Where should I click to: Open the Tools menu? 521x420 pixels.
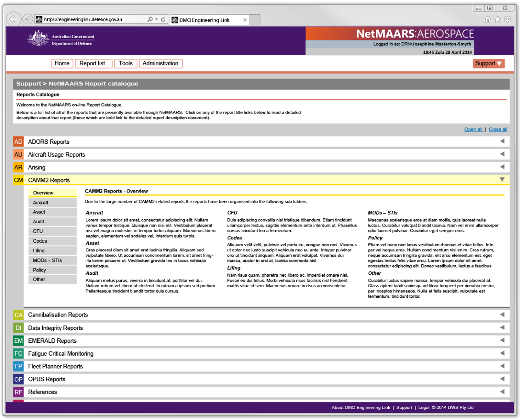point(125,63)
